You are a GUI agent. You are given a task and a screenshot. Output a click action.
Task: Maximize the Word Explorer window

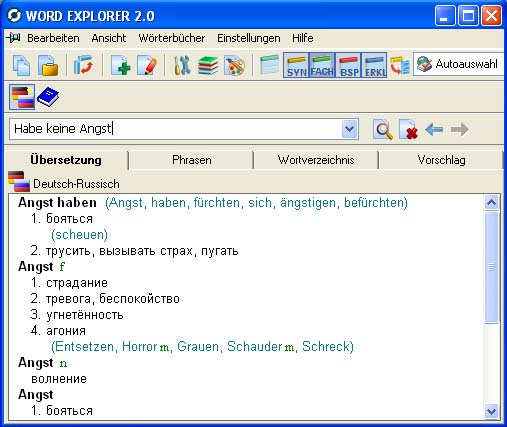pos(468,16)
